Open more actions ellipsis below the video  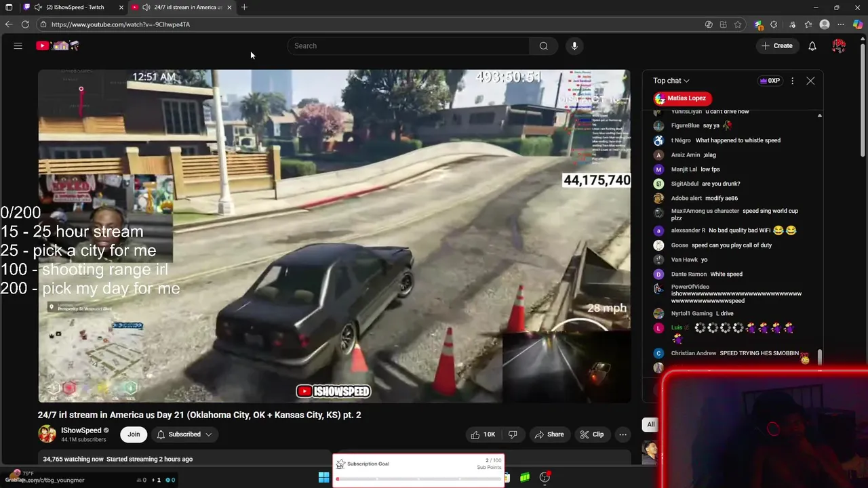pos(623,434)
